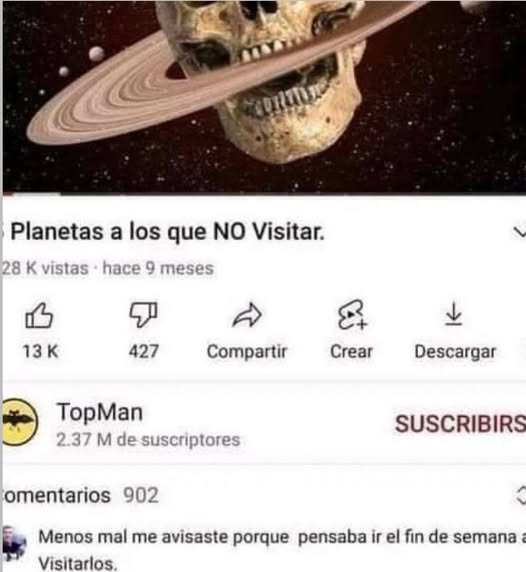Open the 'Menos mal me avisaste' comment
Screen dimensions: 526x572
tap(281, 550)
